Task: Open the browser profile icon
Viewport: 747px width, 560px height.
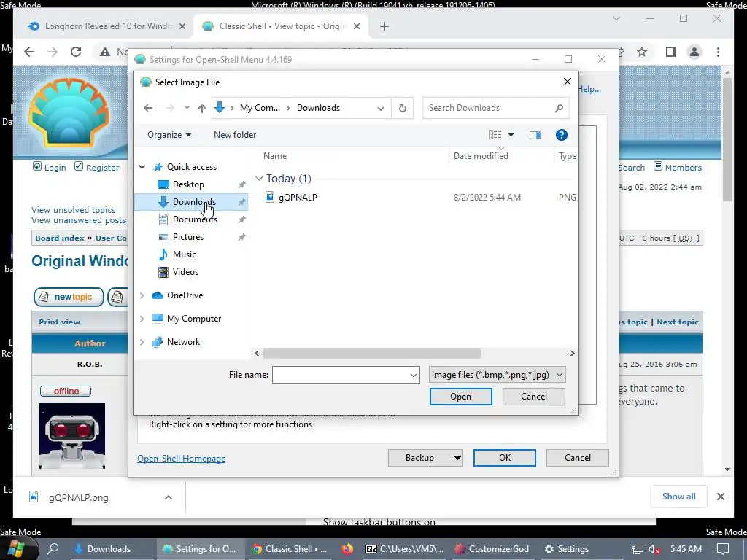Action: pyautogui.click(x=694, y=52)
